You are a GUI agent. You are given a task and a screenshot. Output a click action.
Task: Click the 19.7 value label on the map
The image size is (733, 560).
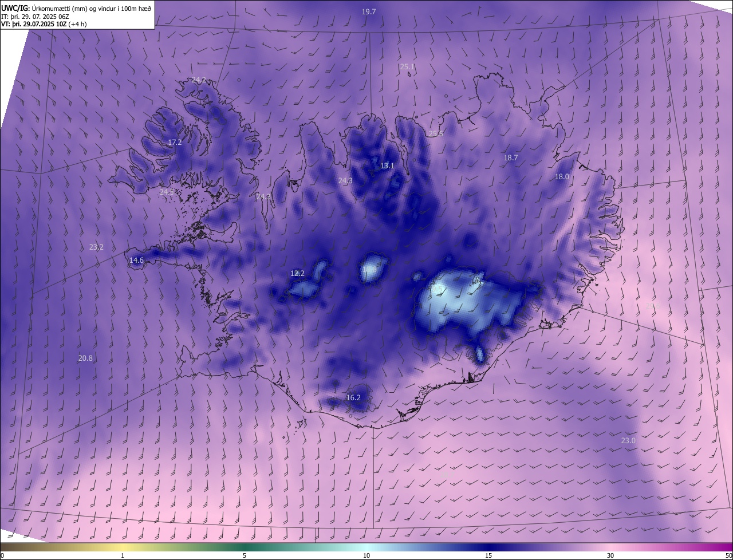[x=369, y=11]
